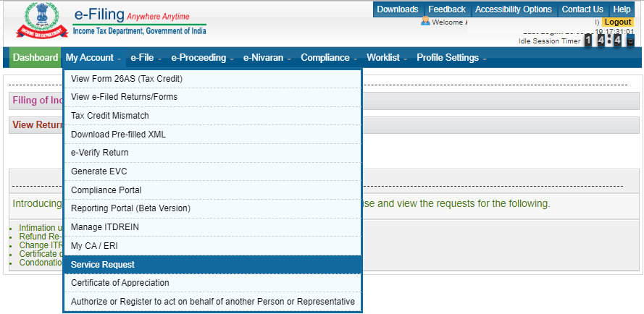The image size is (644, 314).
Task: Open the Dashboard tab
Action: (x=35, y=58)
